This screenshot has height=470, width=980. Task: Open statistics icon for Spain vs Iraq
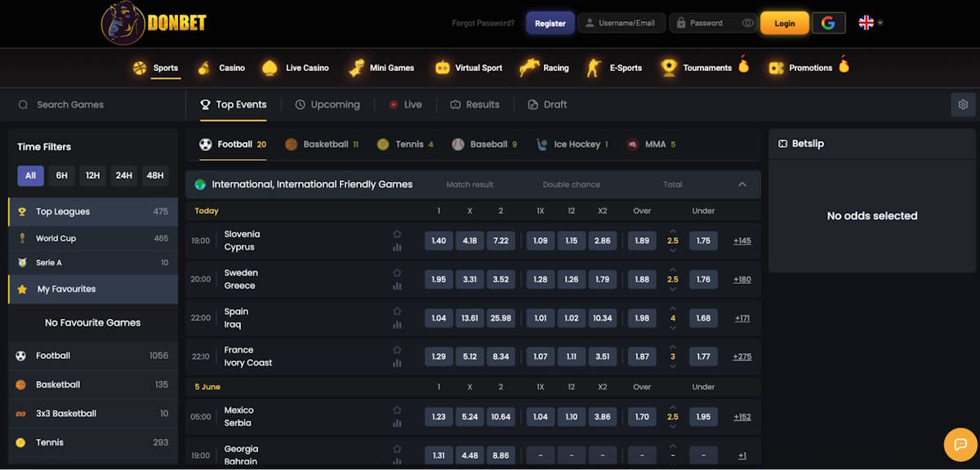[x=397, y=324]
